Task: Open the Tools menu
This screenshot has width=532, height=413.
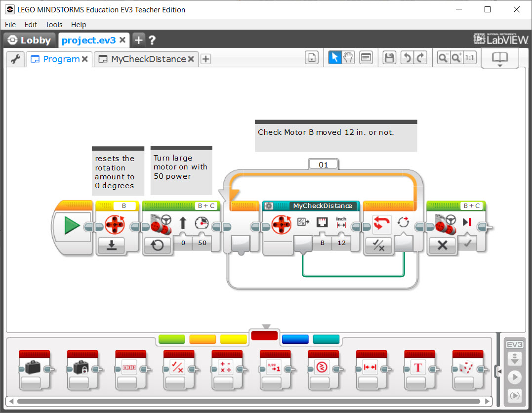Action: tap(53, 24)
